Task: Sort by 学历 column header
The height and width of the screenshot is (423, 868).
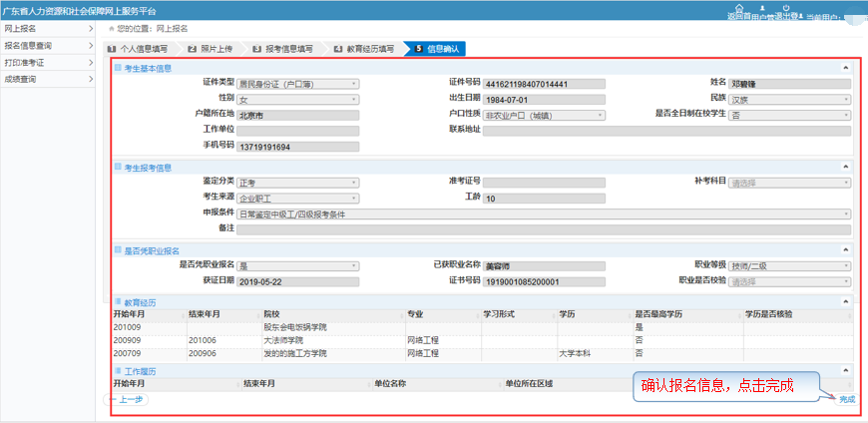Action: pyautogui.click(x=595, y=314)
